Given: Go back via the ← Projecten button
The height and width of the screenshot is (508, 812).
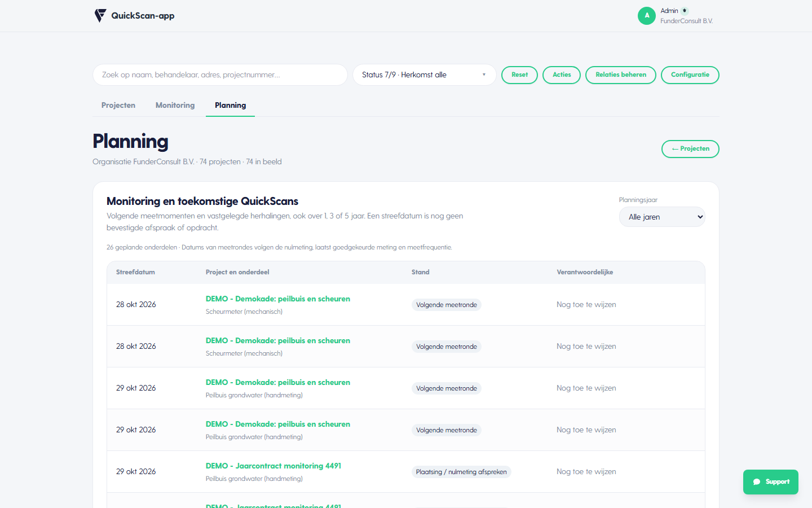Looking at the screenshot, I should pyautogui.click(x=690, y=149).
